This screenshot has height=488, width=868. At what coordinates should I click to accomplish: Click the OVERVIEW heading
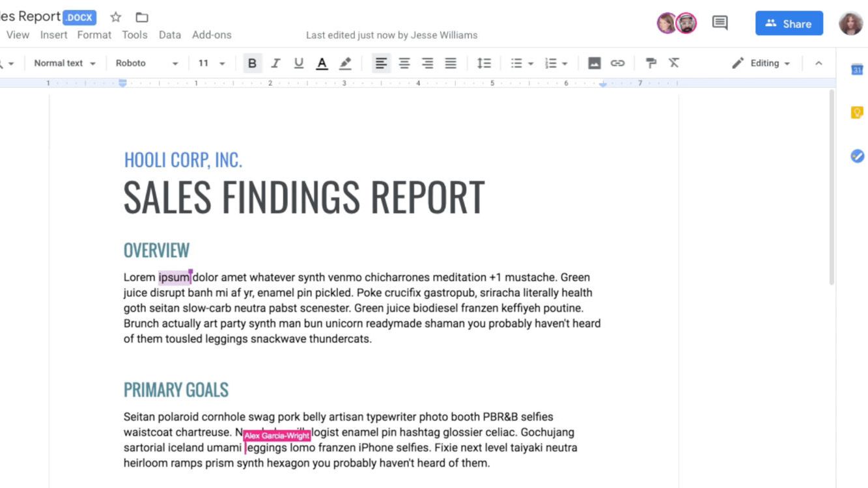[x=156, y=251]
